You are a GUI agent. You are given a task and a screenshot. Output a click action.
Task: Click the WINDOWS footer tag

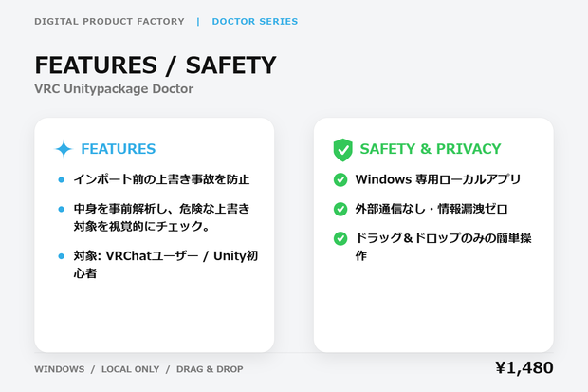coord(60,369)
